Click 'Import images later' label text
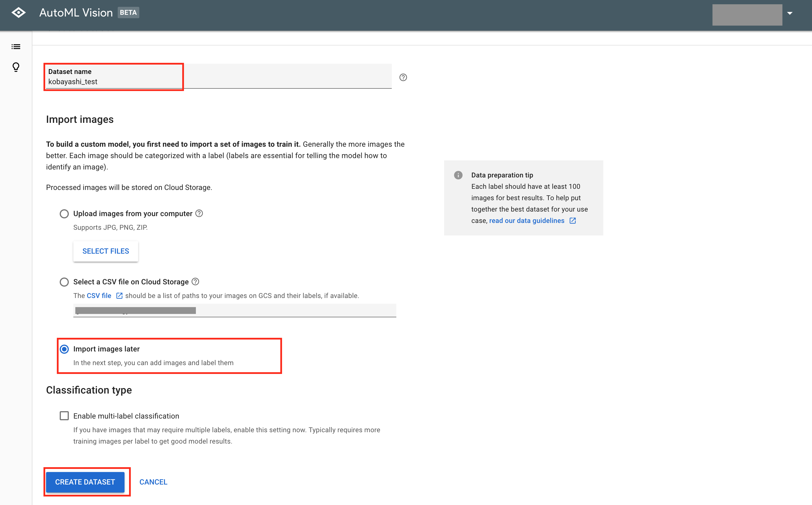The width and height of the screenshot is (812, 505). [x=106, y=349]
